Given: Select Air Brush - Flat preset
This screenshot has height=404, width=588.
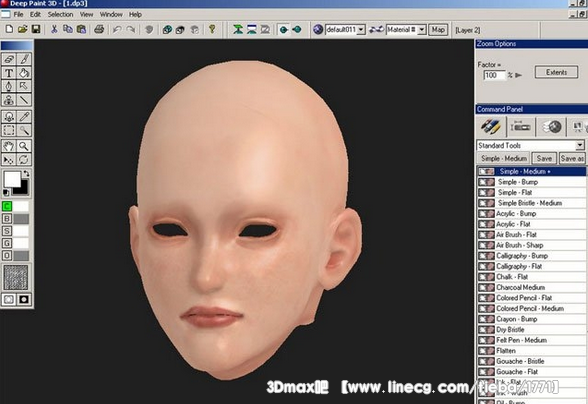Looking at the screenshot, I should tap(531, 234).
